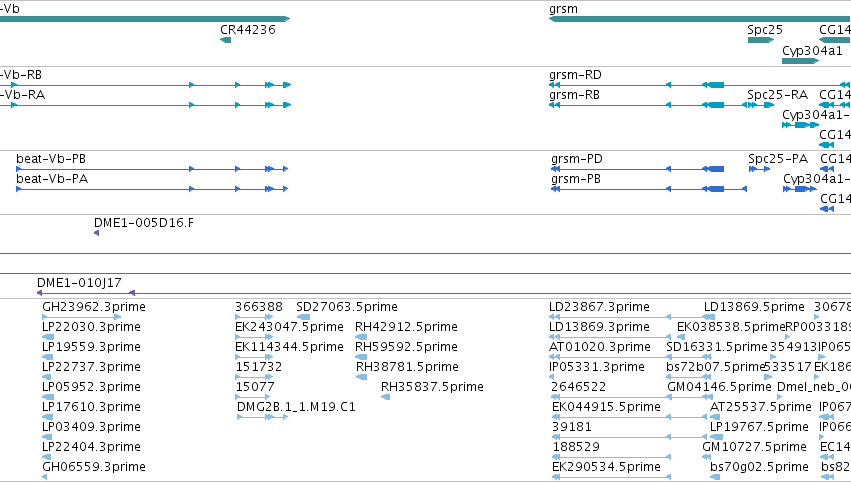
Task: Select the Cyp304a1 gene bar
Action: click(801, 61)
